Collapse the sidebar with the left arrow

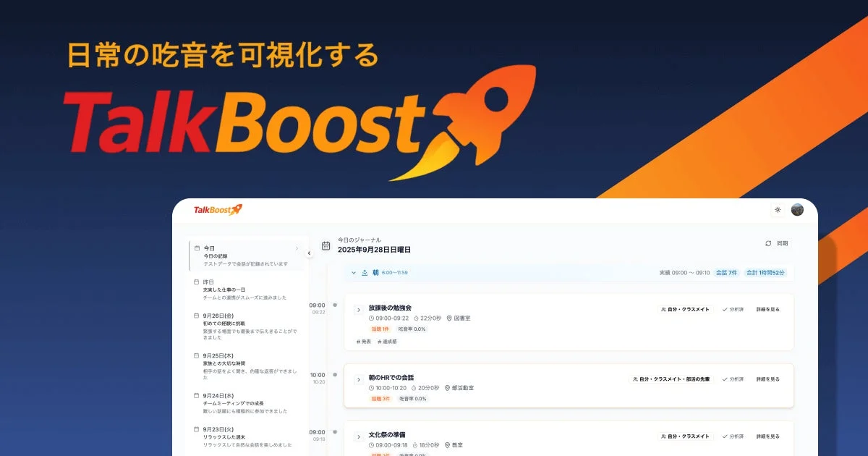coord(309,253)
